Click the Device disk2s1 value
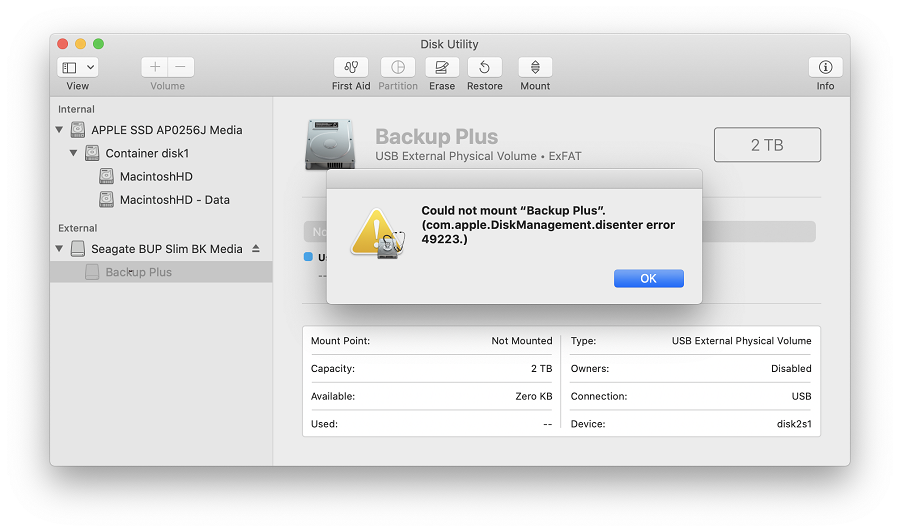The height and width of the screenshot is (532, 900). pos(794,424)
